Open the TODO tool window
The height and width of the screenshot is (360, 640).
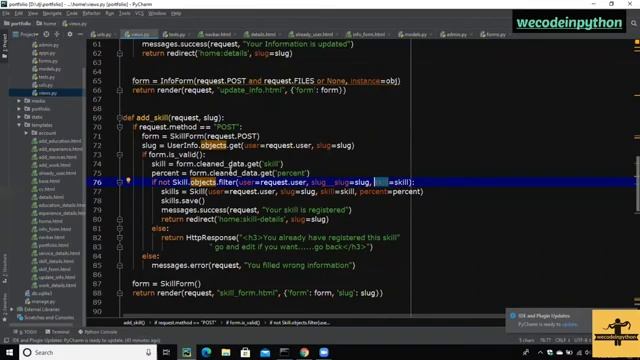[x=25, y=332]
